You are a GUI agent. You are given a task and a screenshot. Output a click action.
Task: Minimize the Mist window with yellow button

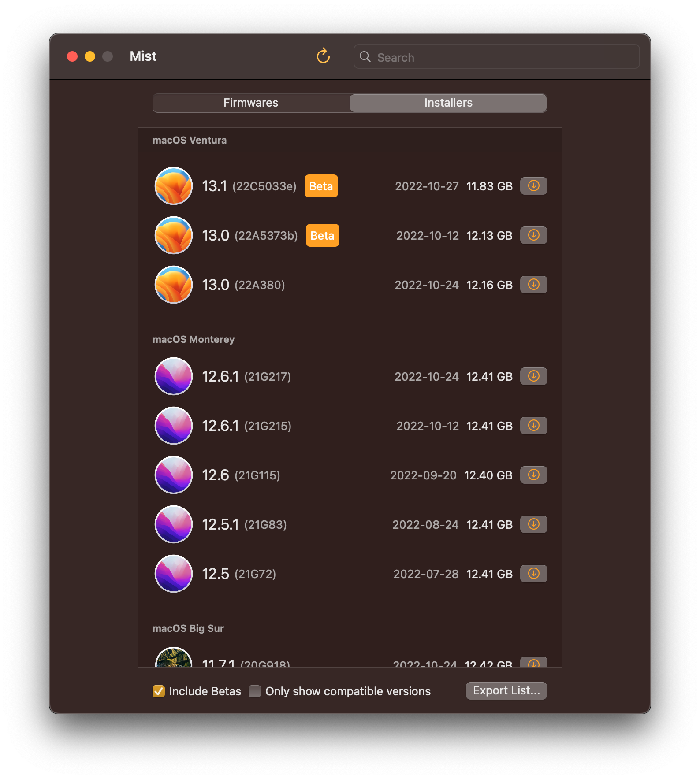click(x=90, y=56)
